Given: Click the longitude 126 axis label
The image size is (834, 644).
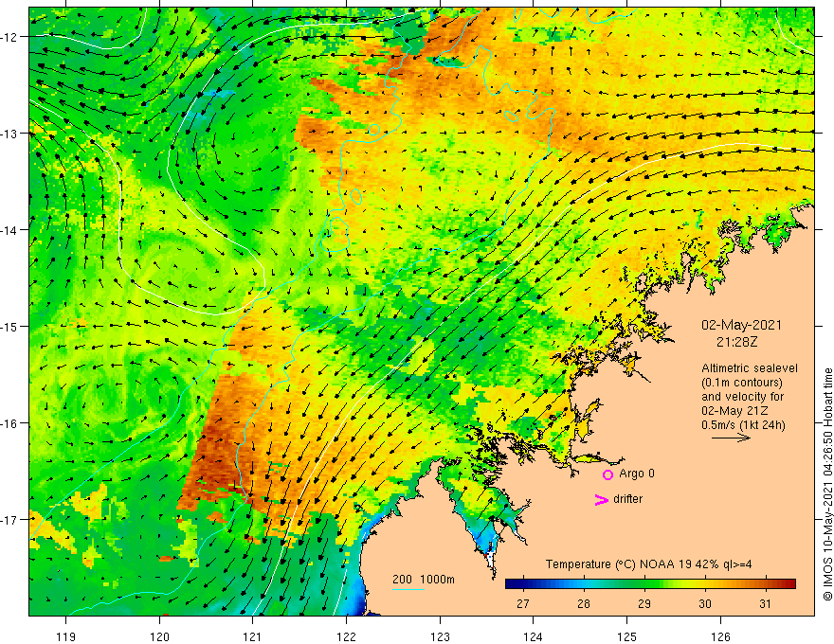Looking at the screenshot, I should (x=720, y=636).
